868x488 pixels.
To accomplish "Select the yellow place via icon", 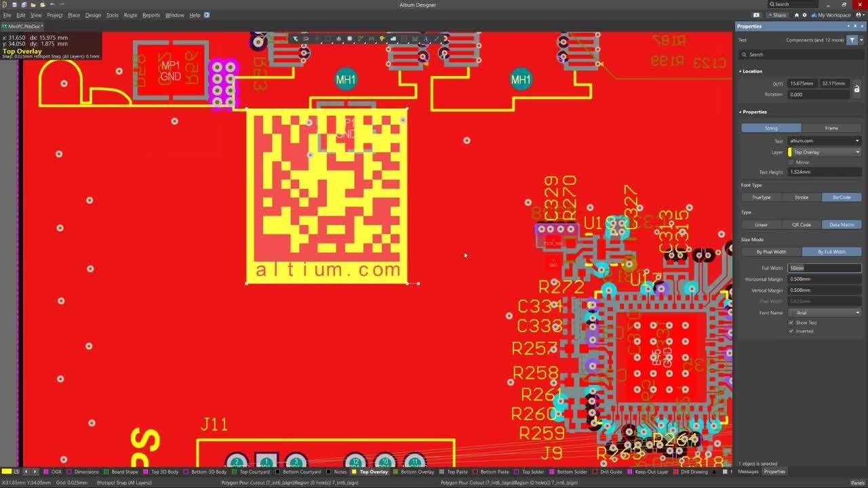I will pyautogui.click(x=382, y=39).
